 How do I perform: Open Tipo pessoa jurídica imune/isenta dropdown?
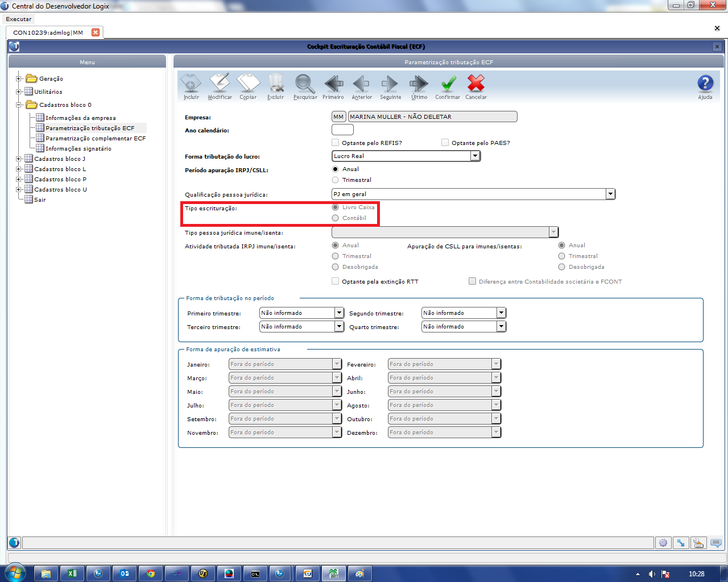tap(553, 232)
